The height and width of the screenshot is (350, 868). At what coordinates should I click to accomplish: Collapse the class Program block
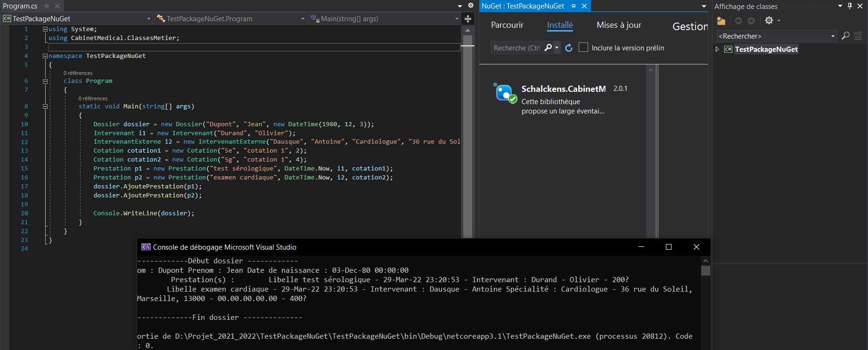point(45,81)
